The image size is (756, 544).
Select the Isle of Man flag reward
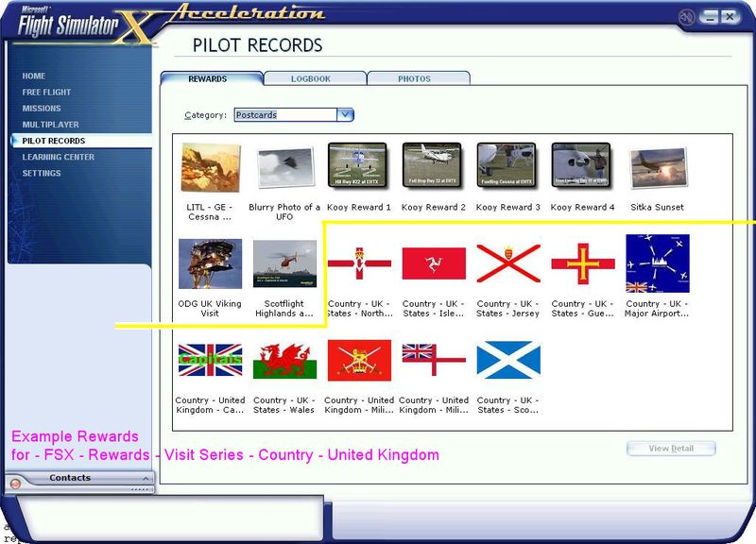(x=434, y=263)
